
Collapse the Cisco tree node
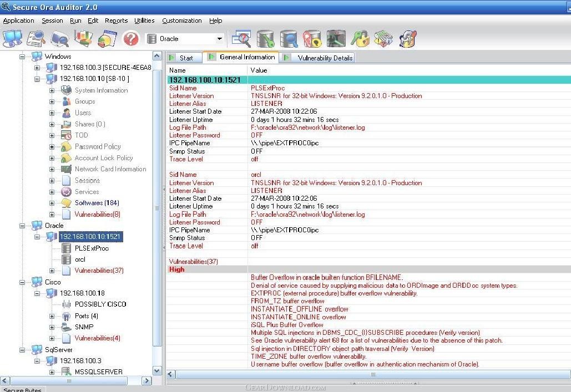(x=23, y=282)
